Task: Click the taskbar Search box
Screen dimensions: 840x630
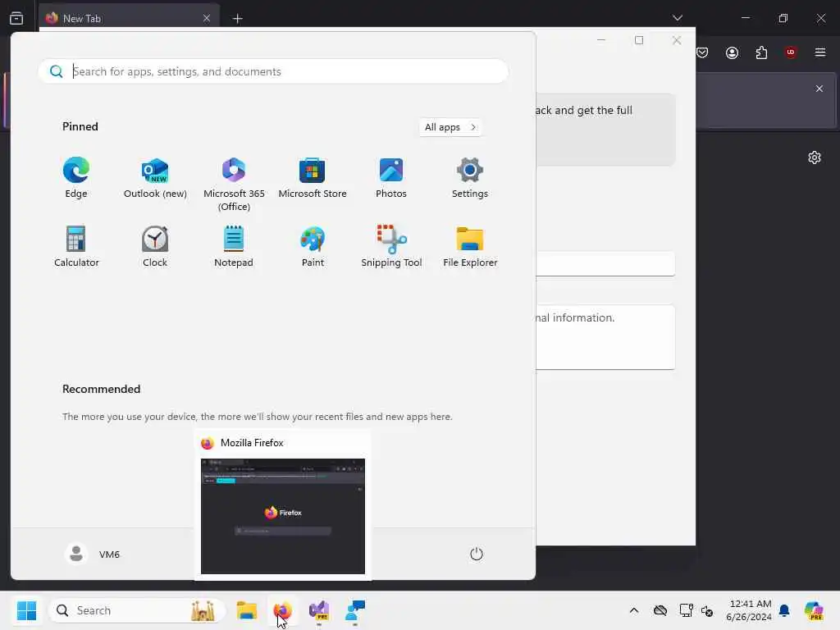Action: [137, 610]
